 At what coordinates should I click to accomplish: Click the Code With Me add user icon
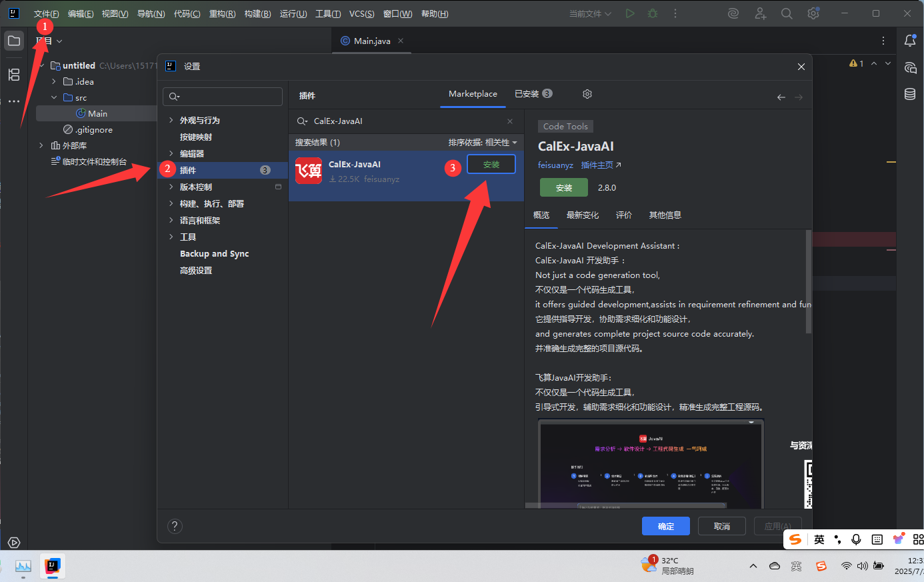point(760,13)
